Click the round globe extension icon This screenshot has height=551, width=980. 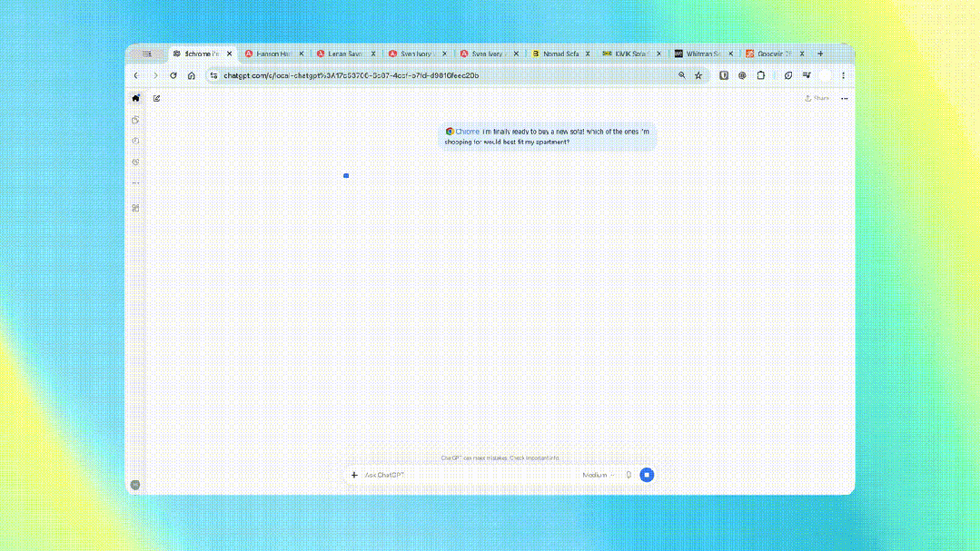click(742, 75)
